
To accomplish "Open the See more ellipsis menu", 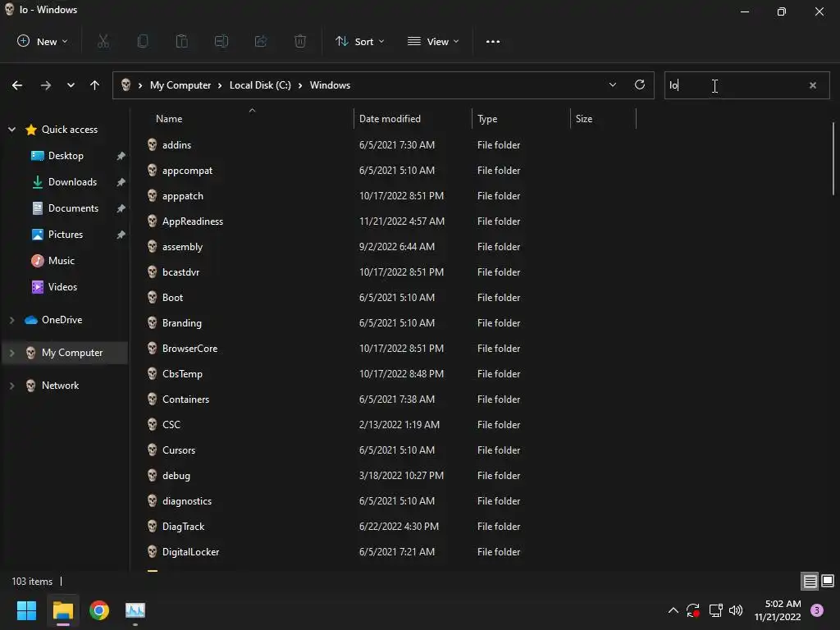I will tap(493, 41).
